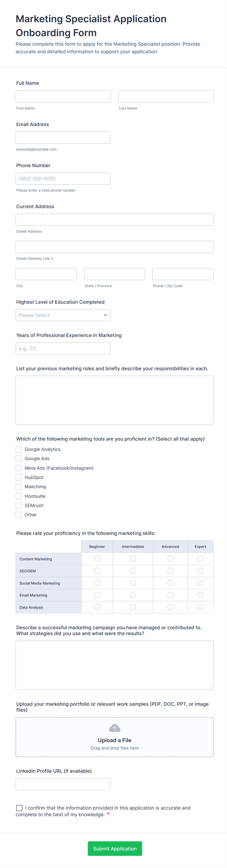The image size is (227, 868).
Task: Open the Highest Level of Education dropdown
Action: coord(63,315)
